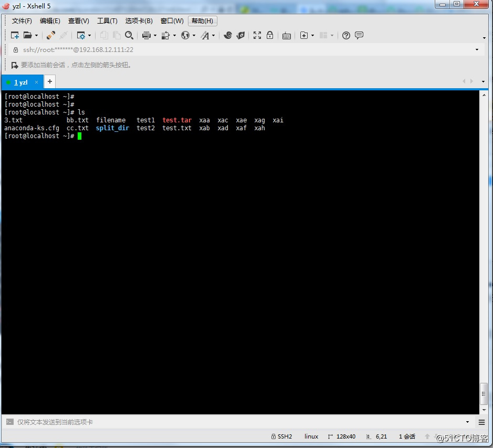Click the 1 会话 status entry
The height and width of the screenshot is (448, 493).
click(407, 436)
